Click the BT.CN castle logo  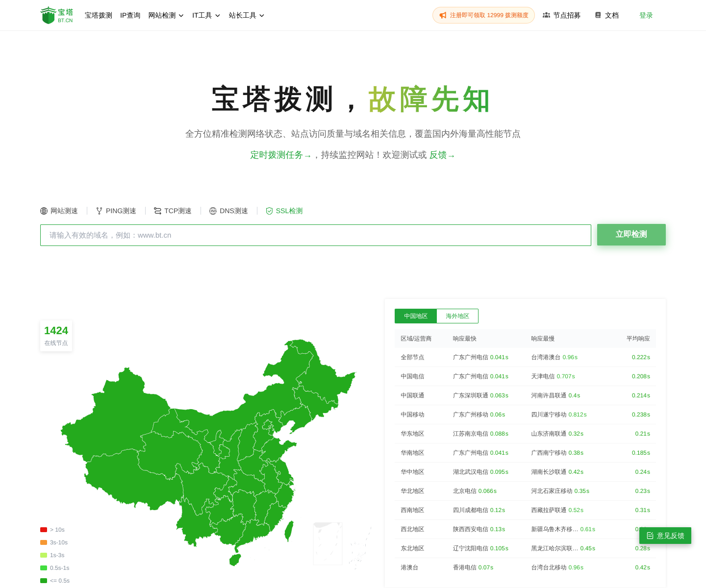click(x=56, y=15)
